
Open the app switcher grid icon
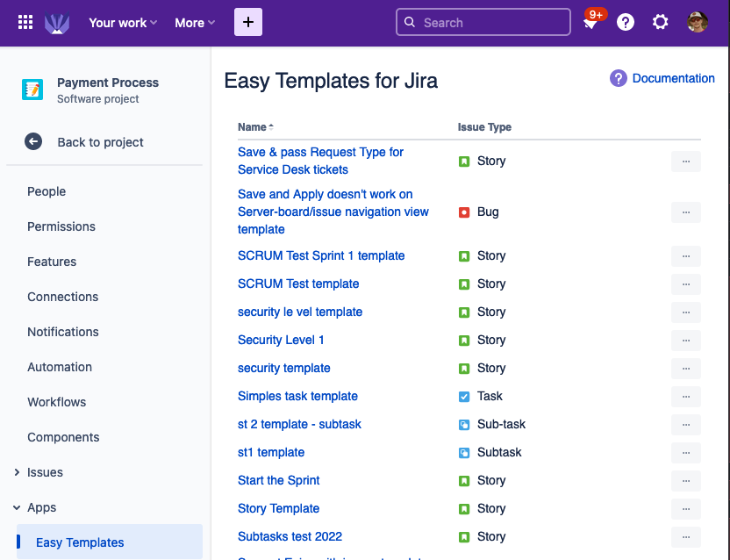click(x=25, y=23)
